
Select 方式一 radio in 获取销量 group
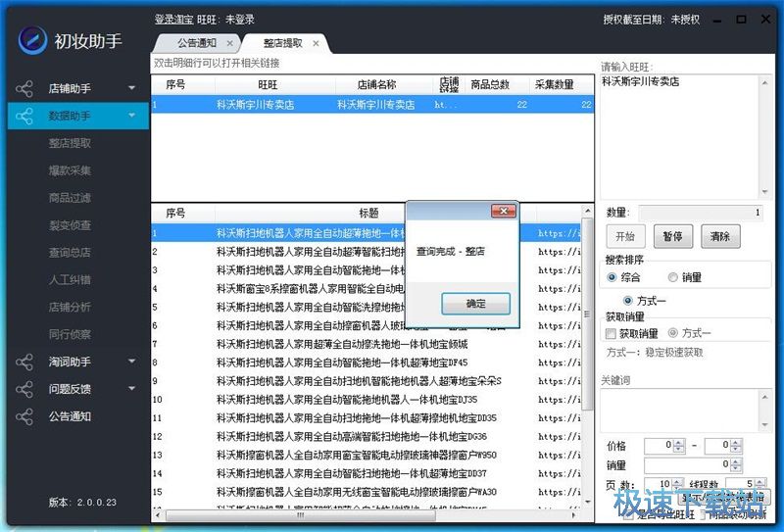click(673, 332)
